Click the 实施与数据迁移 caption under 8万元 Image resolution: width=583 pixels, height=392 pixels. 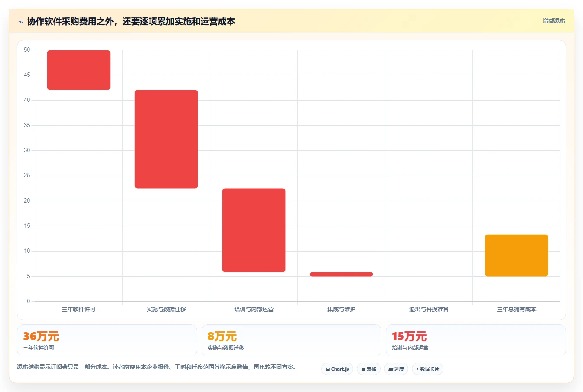[226, 348]
